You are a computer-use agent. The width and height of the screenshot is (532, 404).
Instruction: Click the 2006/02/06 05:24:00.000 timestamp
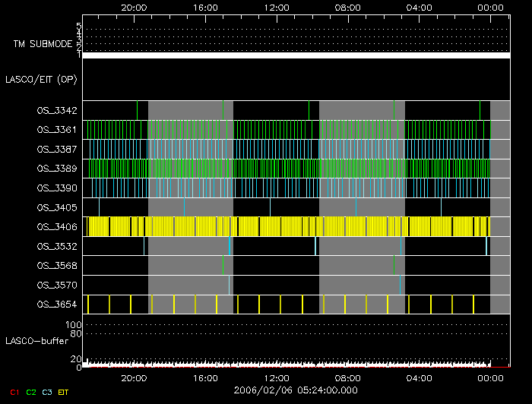(296, 390)
